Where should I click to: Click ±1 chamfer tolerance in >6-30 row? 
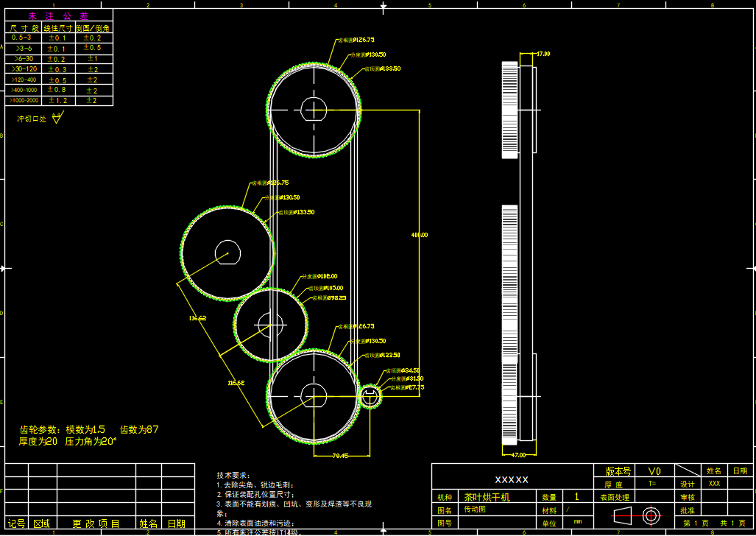click(93, 59)
